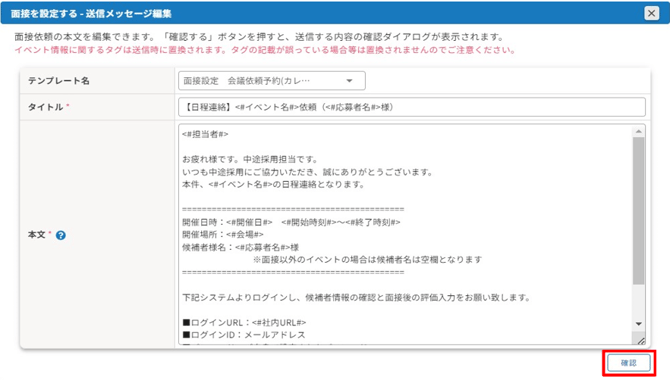Click the ※面接以外のイベント note line
This screenshot has width=670, height=380.
367,260
